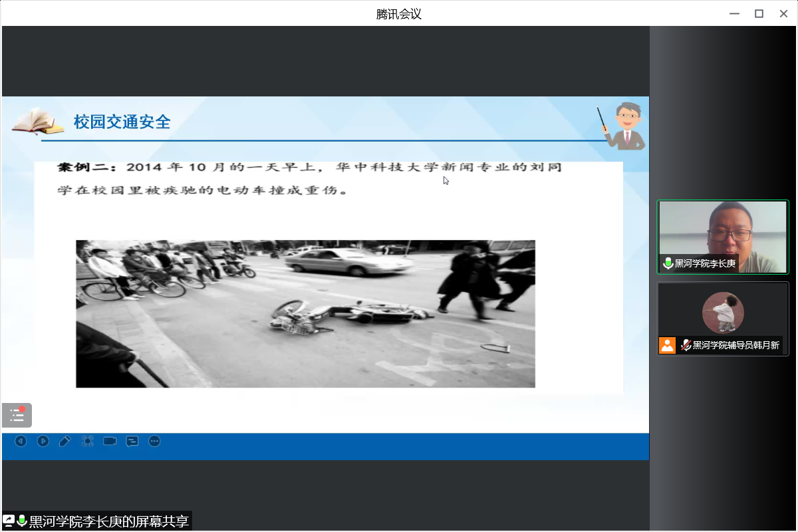Select the pen annotation tool on slide toolbar
This screenshot has width=798, height=532.
(x=65, y=441)
